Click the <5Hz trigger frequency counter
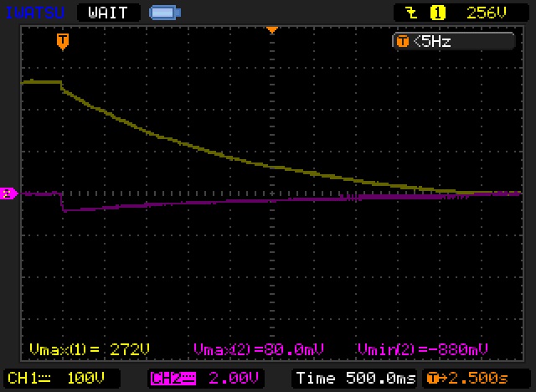Screen dimensions: 536x392 pos(453,42)
